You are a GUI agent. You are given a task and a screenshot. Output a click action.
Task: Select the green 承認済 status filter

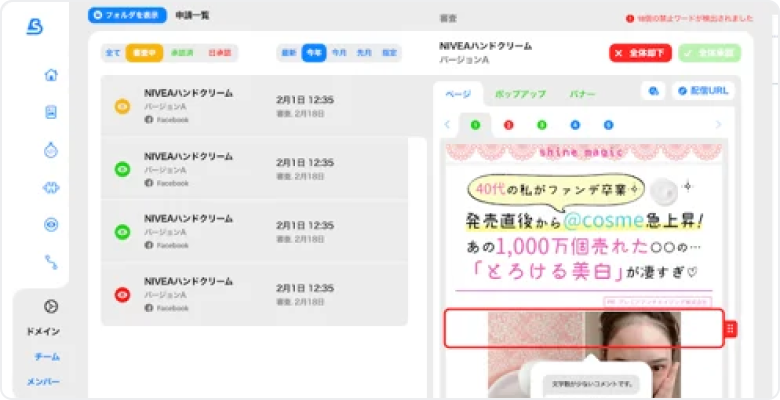[x=182, y=53]
